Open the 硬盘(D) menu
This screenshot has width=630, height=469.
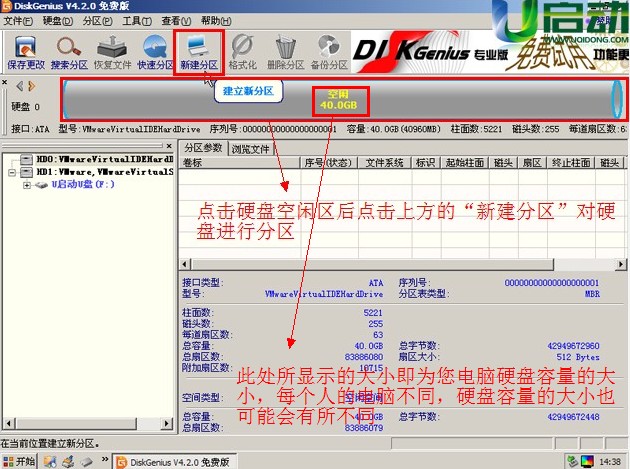pos(58,20)
